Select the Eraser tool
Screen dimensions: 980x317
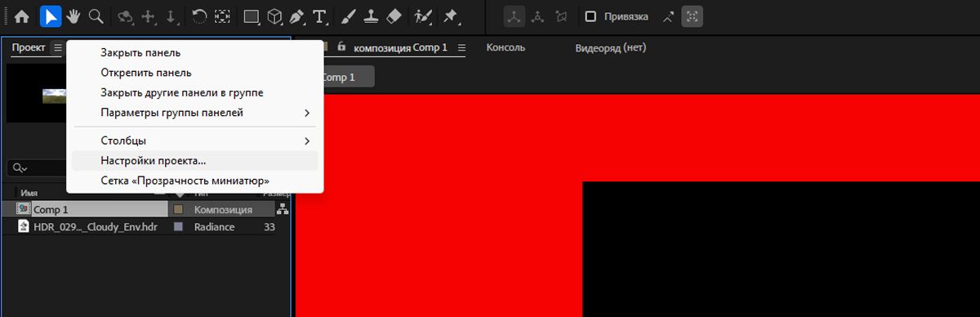click(x=394, y=16)
